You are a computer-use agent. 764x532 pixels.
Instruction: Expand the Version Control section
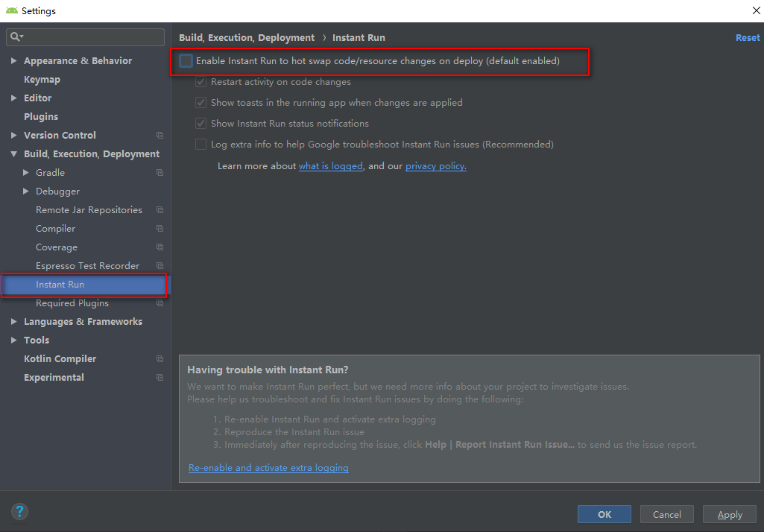tap(13, 135)
